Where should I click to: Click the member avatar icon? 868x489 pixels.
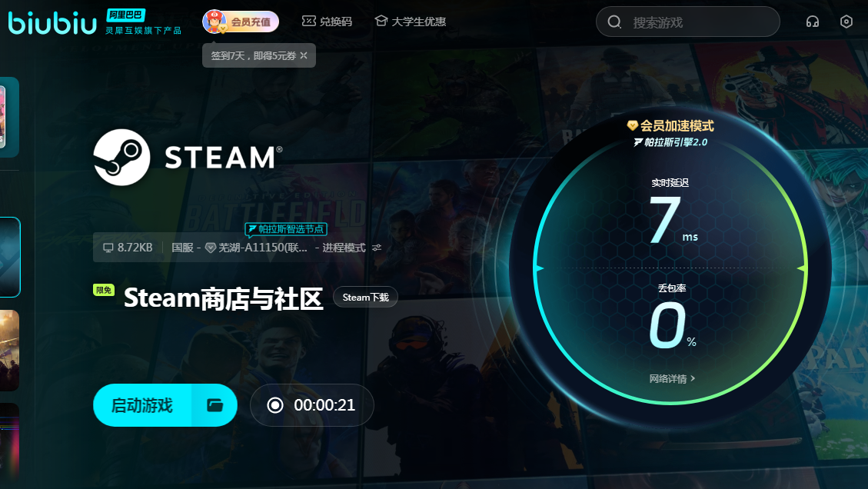click(214, 22)
